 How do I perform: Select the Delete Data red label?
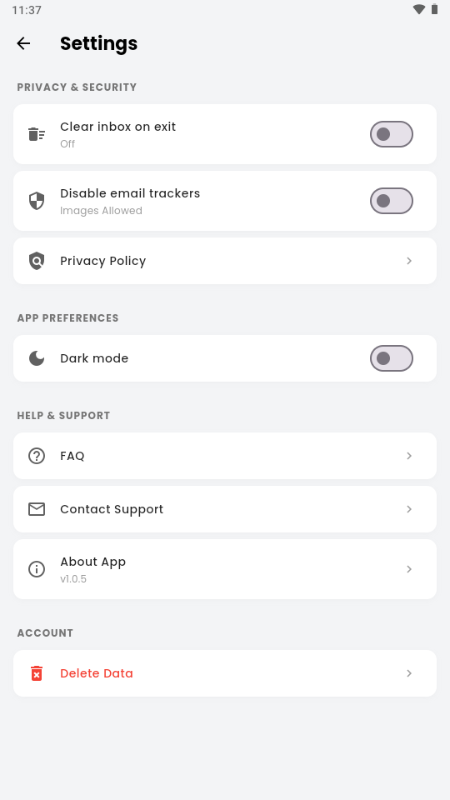pos(96,673)
